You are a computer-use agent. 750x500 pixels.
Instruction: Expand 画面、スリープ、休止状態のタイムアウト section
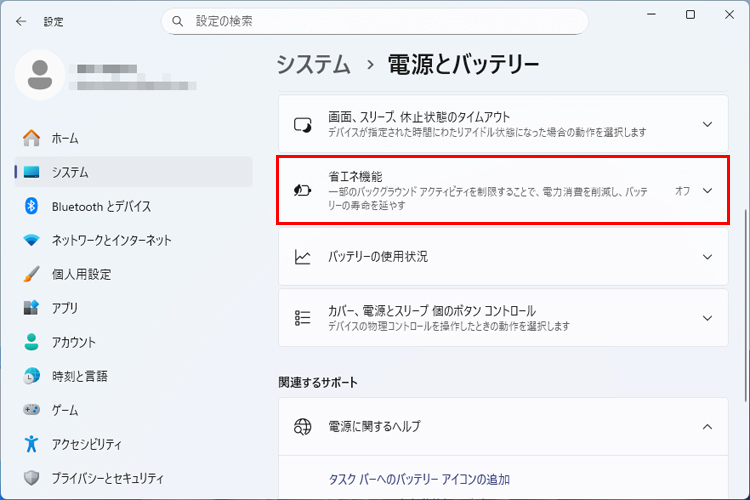[707, 124]
